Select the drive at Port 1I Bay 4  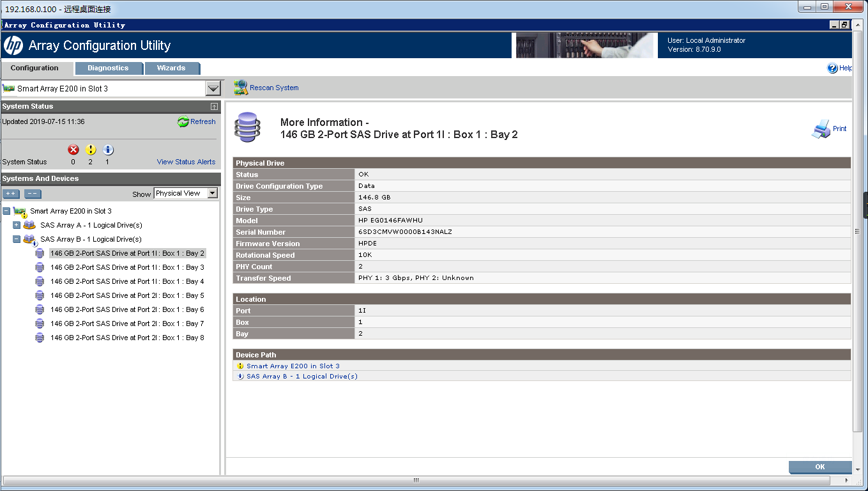pos(127,281)
